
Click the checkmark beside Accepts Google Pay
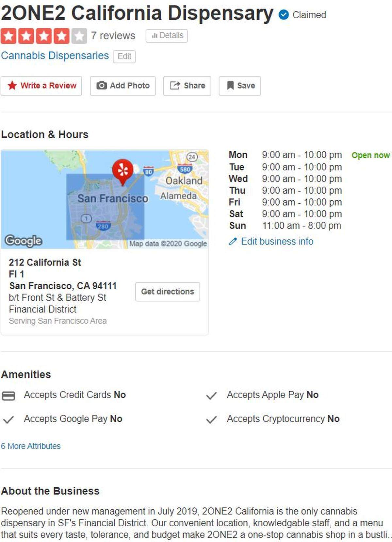coord(8,420)
